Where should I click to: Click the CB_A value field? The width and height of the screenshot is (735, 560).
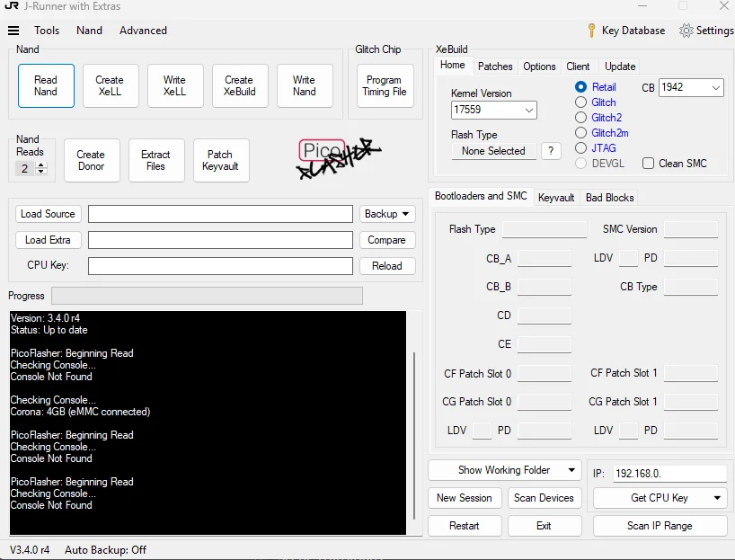(x=545, y=258)
